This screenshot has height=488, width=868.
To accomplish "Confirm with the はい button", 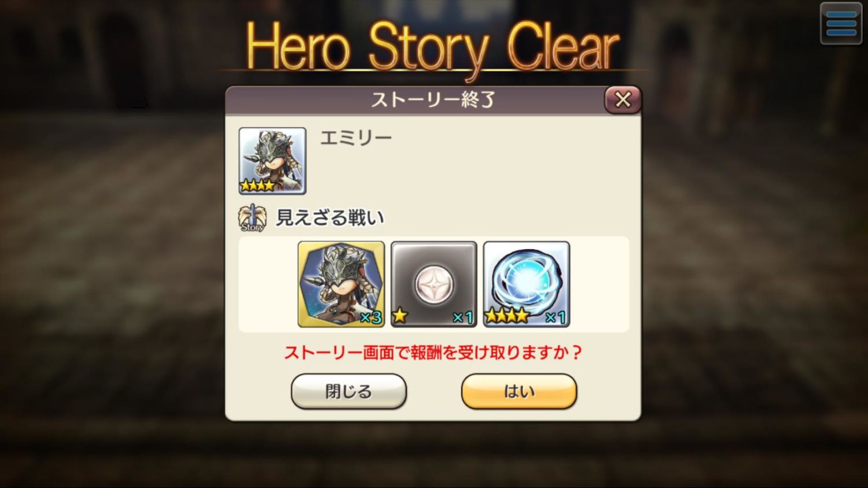I will (519, 391).
